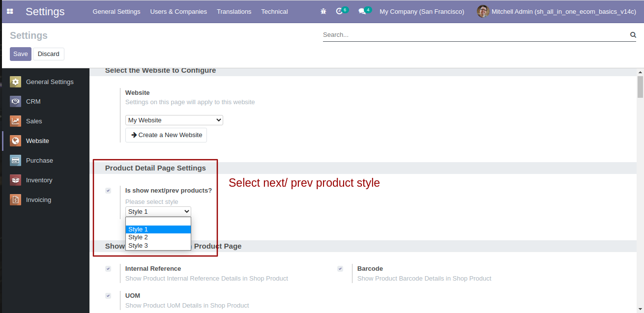Open Technical menu
Screen dimensions: 644x313
274,11
